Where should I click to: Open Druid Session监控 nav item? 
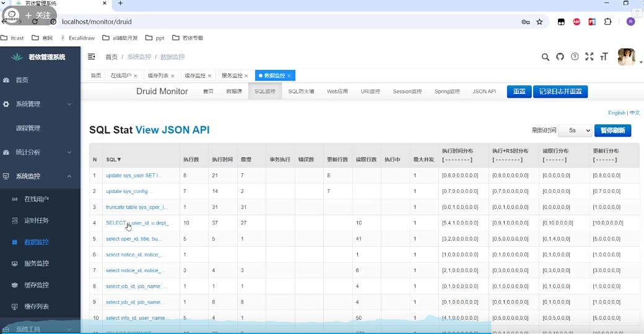pyautogui.click(x=407, y=92)
